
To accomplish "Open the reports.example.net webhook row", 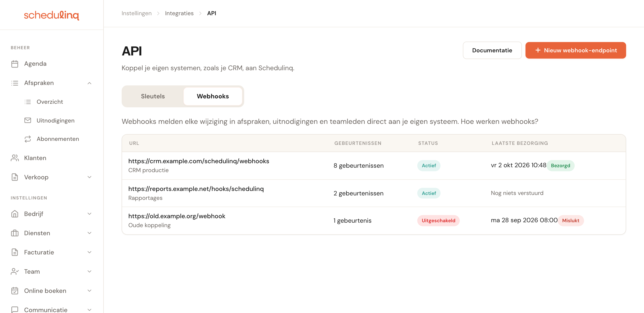I will [x=374, y=193].
